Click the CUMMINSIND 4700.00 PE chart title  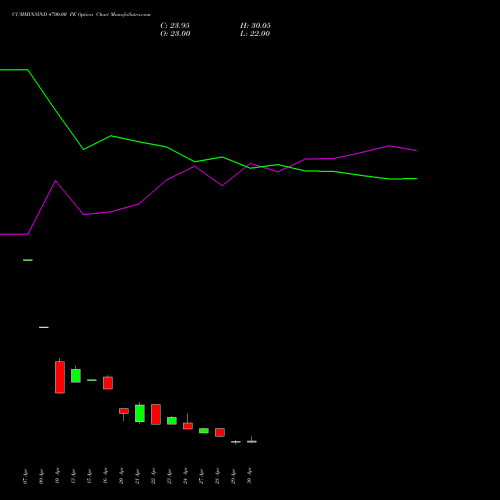point(81,15)
